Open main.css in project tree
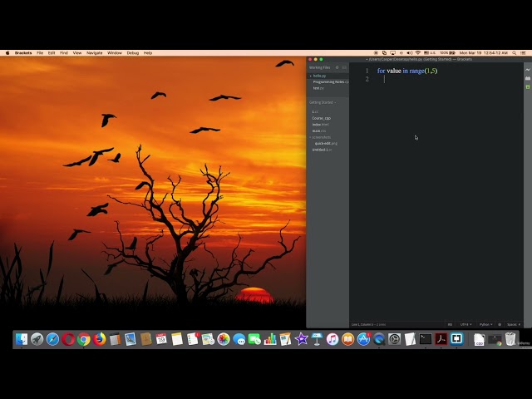Viewport: 532px width, 399px height. pos(319,131)
